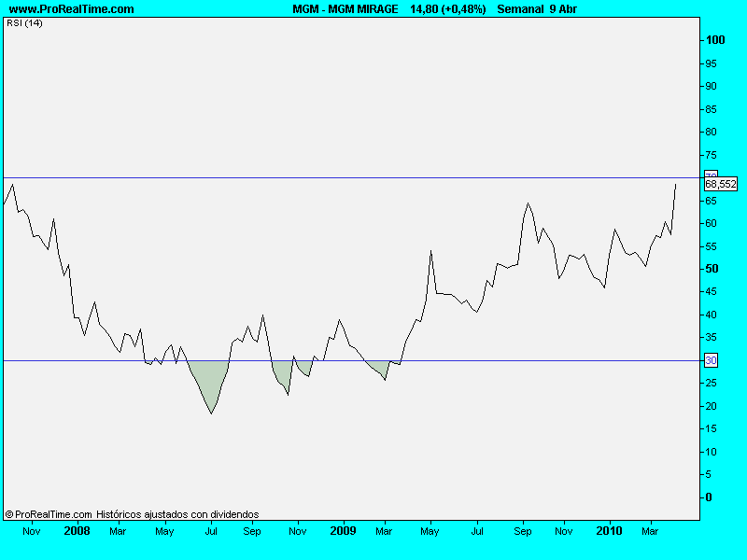Click the 95 axis value

[711, 63]
